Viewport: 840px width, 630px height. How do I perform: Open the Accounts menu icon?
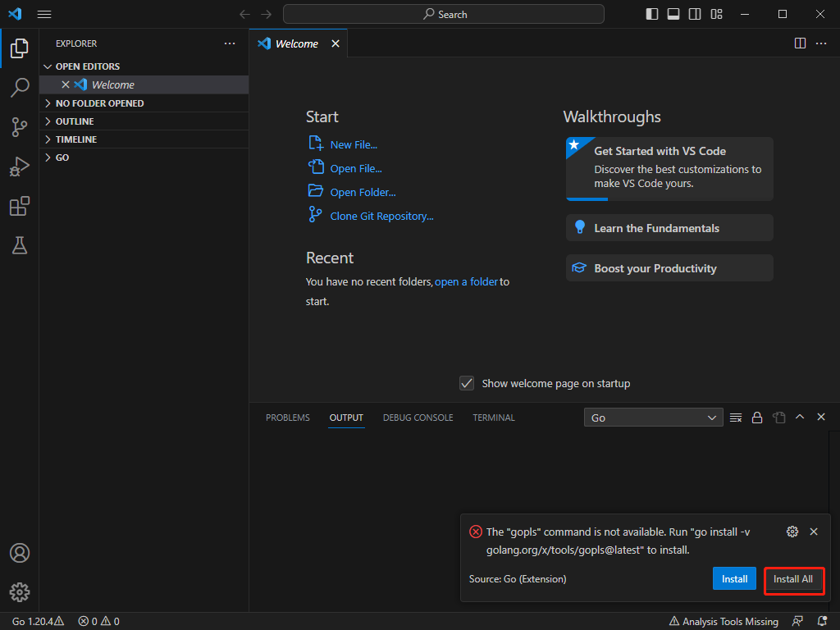click(x=20, y=553)
